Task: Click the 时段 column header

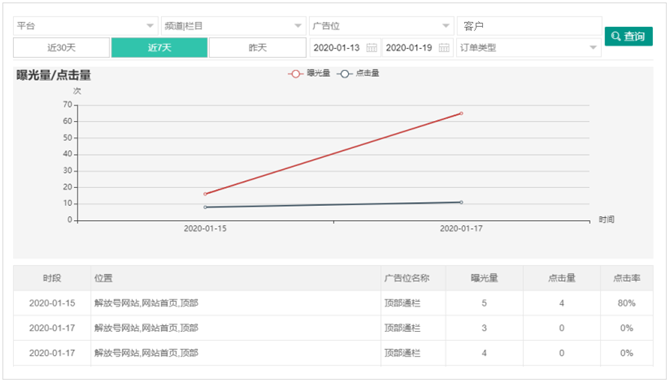Action: pyautogui.click(x=52, y=278)
